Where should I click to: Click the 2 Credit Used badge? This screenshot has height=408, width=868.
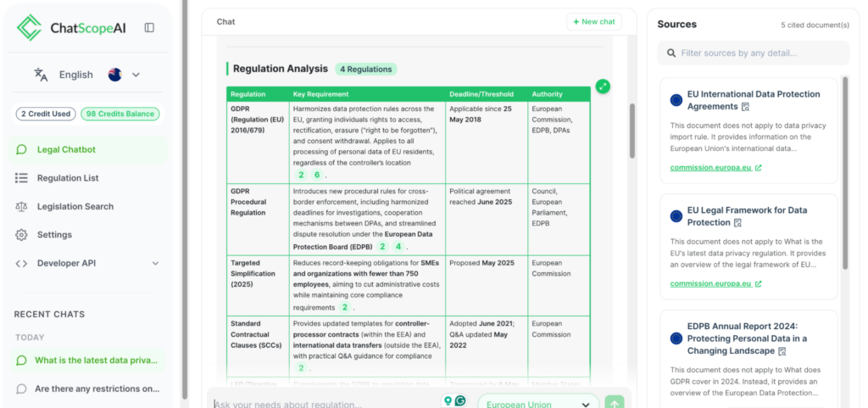(46, 114)
